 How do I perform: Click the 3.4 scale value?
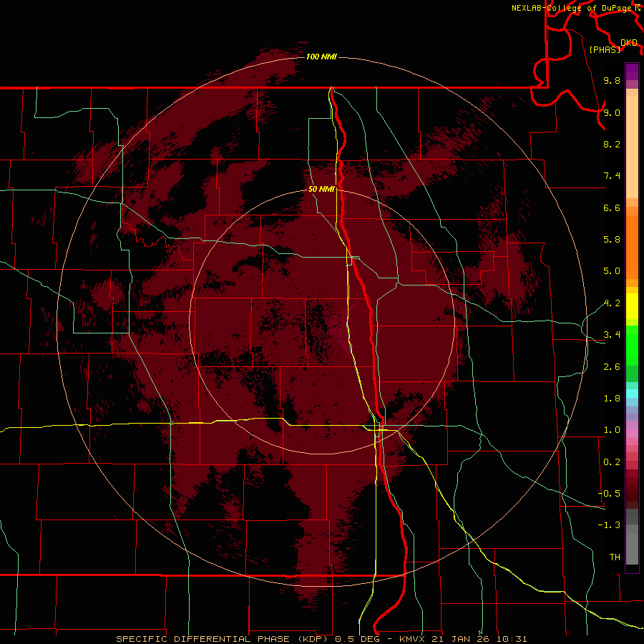[612, 335]
